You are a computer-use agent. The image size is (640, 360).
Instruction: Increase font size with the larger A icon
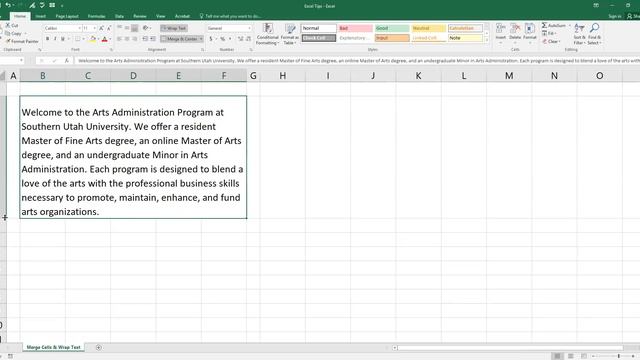pos(101,28)
